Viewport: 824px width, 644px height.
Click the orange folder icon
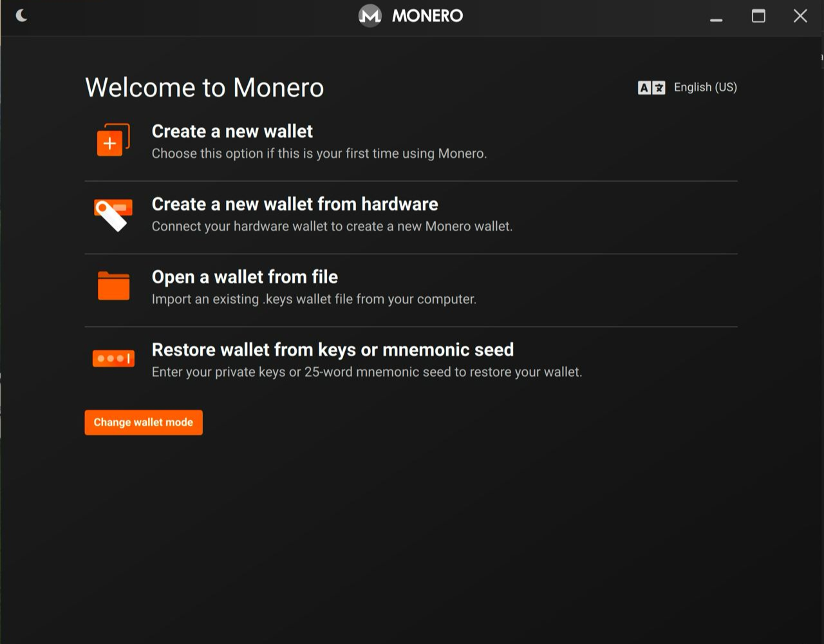click(113, 286)
